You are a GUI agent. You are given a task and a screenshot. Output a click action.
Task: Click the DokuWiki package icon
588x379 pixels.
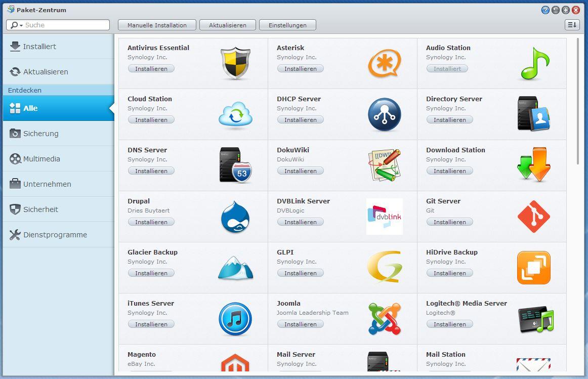(x=385, y=165)
